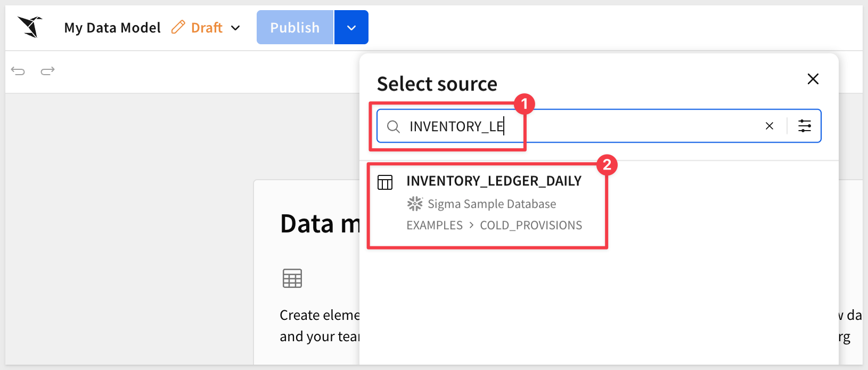
Task: Redo the last undone action
Action: click(x=48, y=71)
